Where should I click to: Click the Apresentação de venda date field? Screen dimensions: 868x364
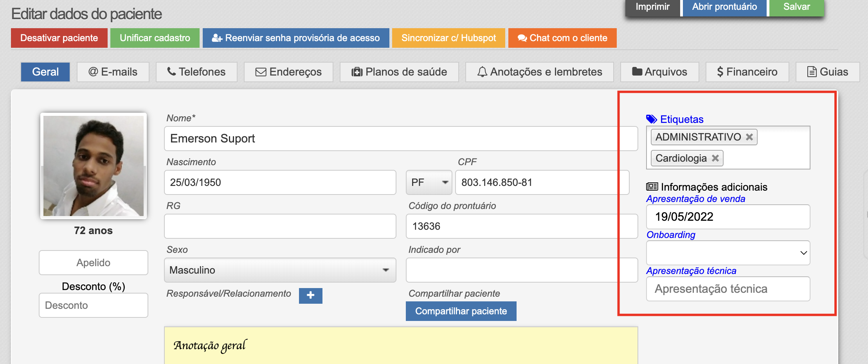click(728, 217)
